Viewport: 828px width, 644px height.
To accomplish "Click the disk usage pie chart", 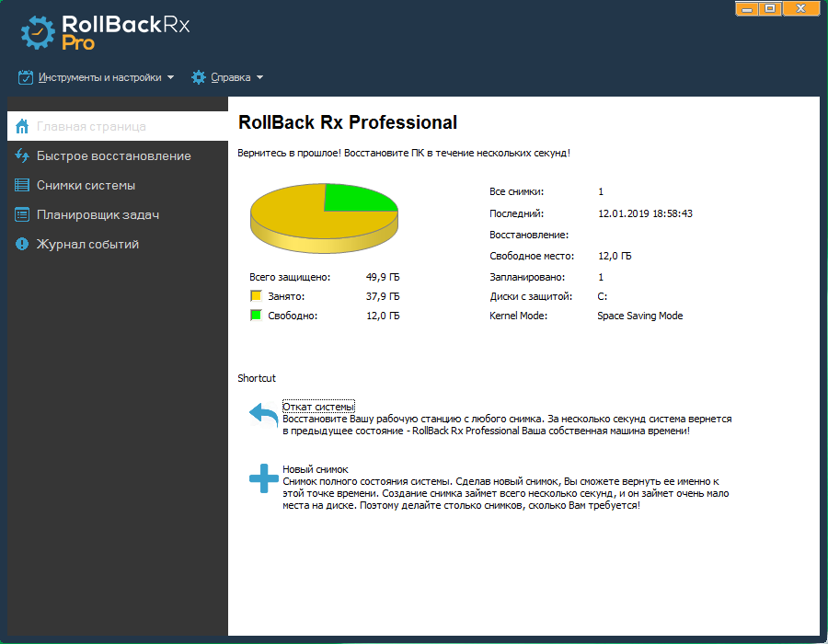I will pyautogui.click(x=324, y=216).
